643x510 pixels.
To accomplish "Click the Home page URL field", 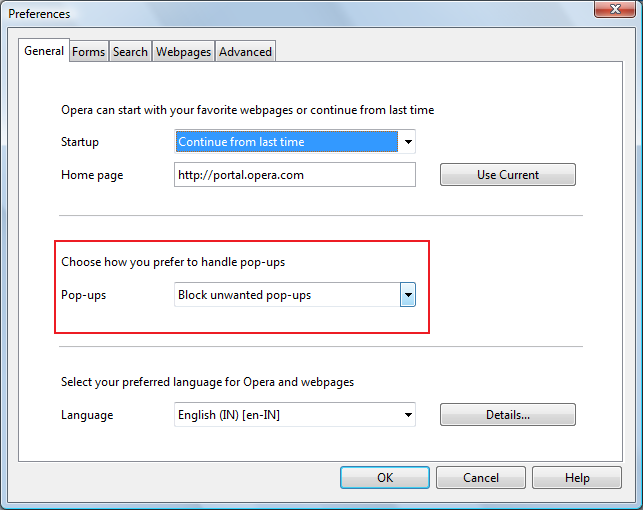I will (x=295, y=175).
